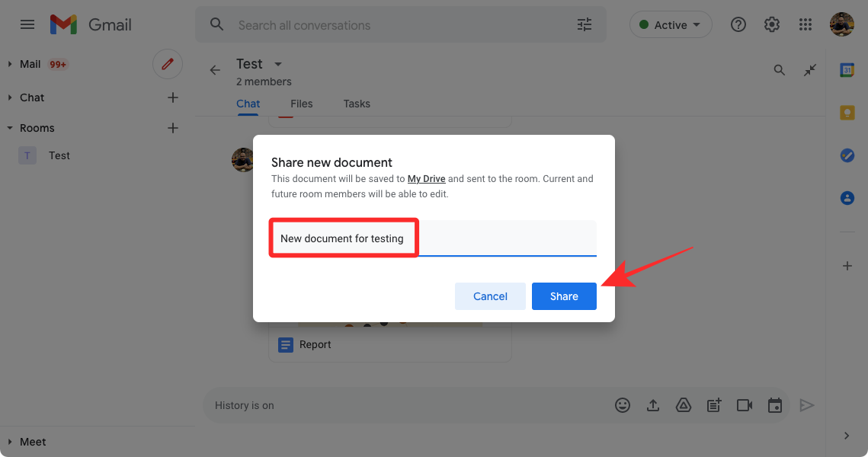Click the document name input field
868x457 pixels.
432,238
